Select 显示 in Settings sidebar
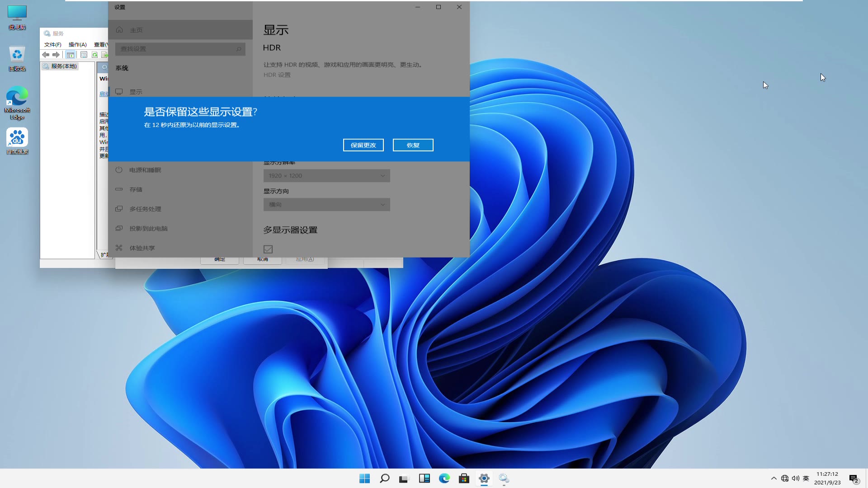The width and height of the screenshot is (868, 488). (x=136, y=91)
